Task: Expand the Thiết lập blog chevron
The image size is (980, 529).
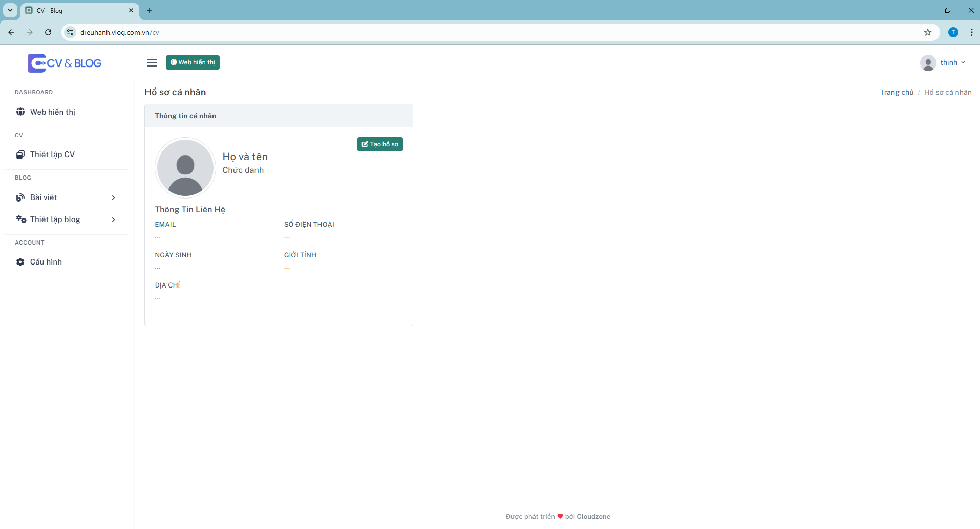Action: coord(113,219)
